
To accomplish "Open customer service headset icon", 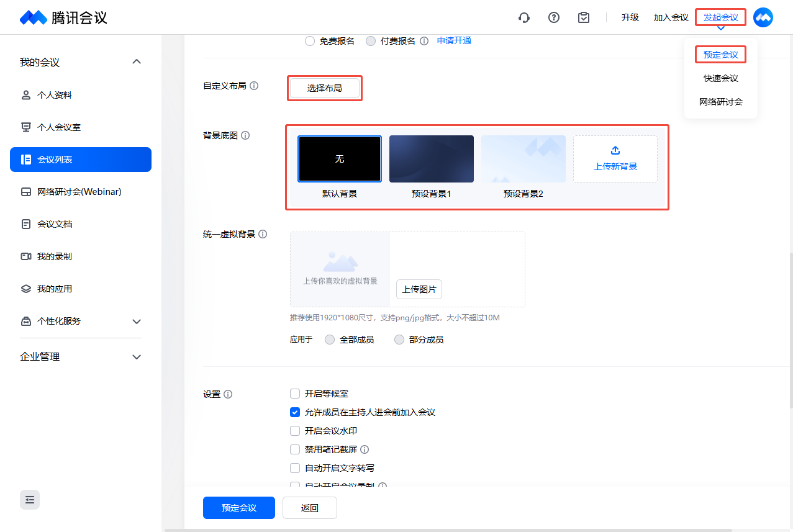I will click(524, 17).
